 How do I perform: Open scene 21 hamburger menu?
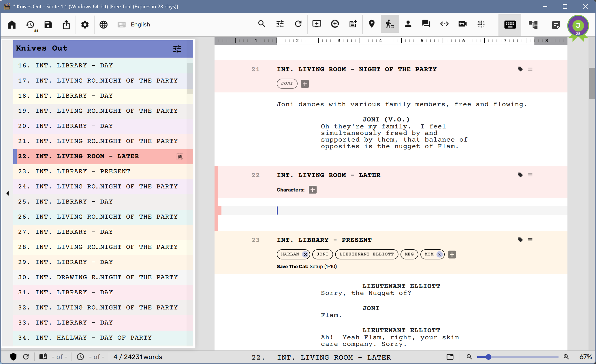[x=530, y=69]
